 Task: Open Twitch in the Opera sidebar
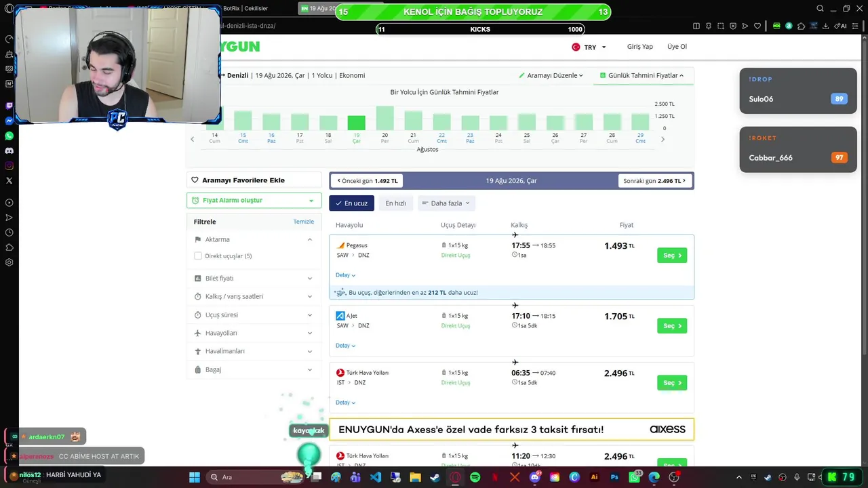point(9,106)
